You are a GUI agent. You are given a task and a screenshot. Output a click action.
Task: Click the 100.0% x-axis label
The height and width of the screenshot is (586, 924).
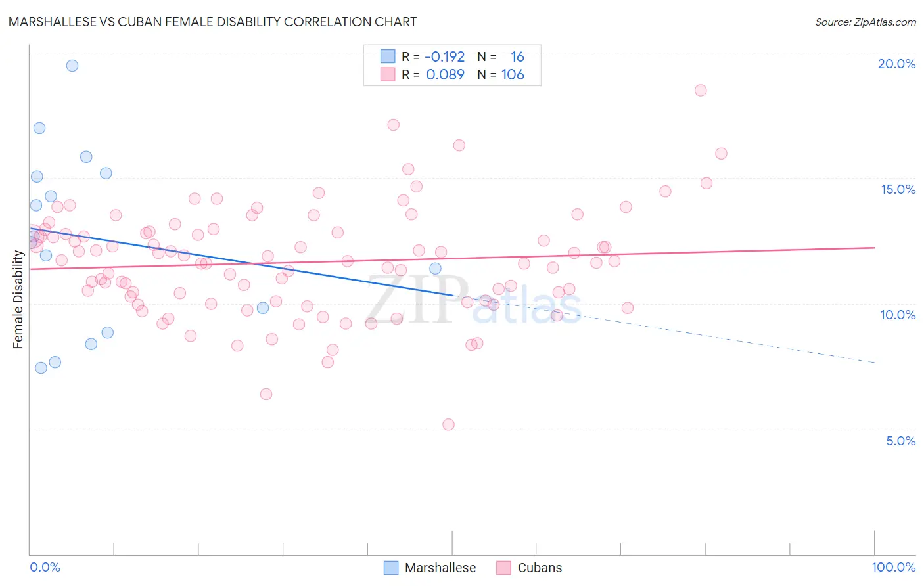point(894,567)
